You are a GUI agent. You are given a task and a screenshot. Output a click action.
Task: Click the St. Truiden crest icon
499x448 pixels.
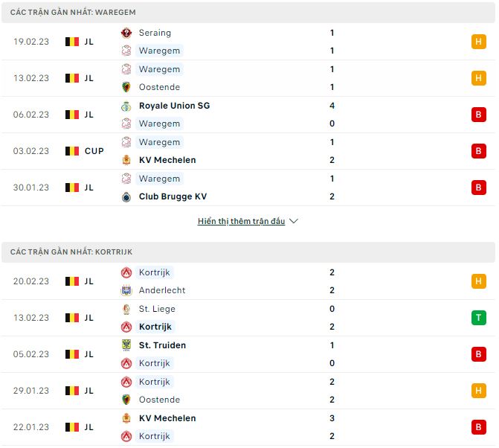pyautogui.click(x=126, y=345)
